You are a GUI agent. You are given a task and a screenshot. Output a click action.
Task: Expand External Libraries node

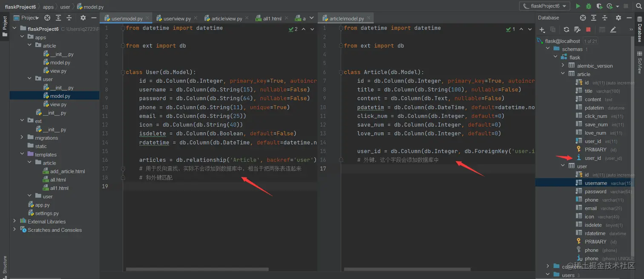coord(14,221)
